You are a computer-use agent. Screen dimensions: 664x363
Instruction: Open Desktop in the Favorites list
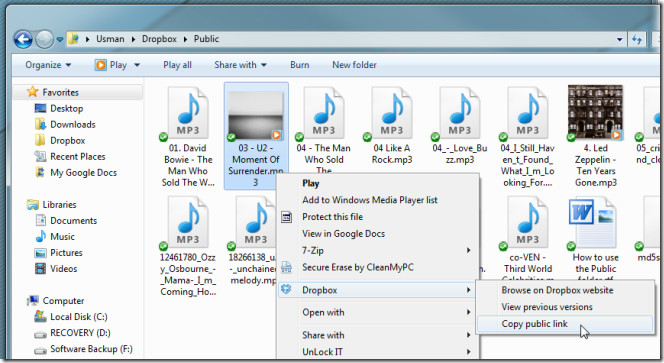tap(66, 108)
